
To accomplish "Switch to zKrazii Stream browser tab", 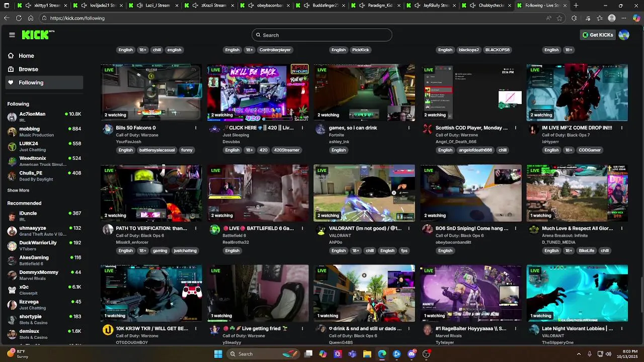I will [x=210, y=6].
